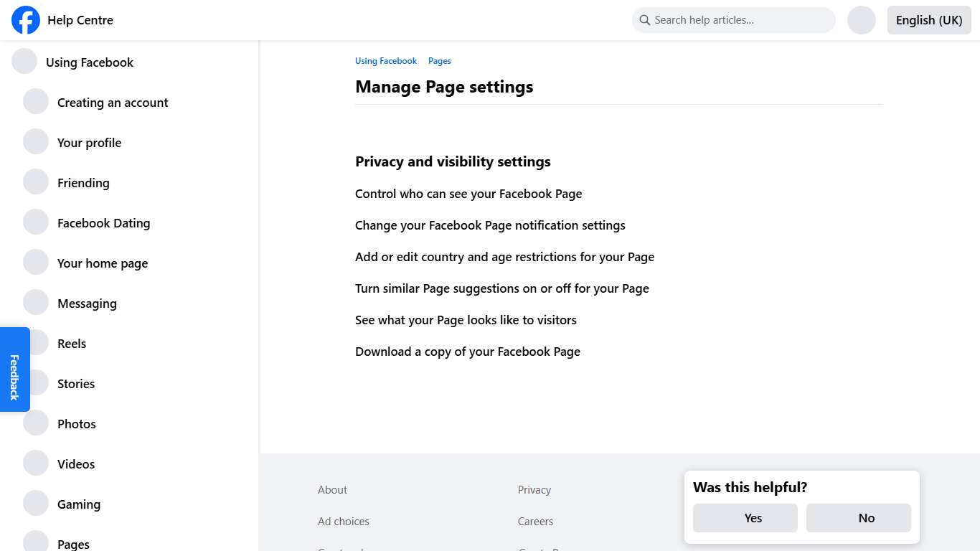Click the Privacy link in the footer
Image resolution: width=980 pixels, height=551 pixels.
point(534,489)
